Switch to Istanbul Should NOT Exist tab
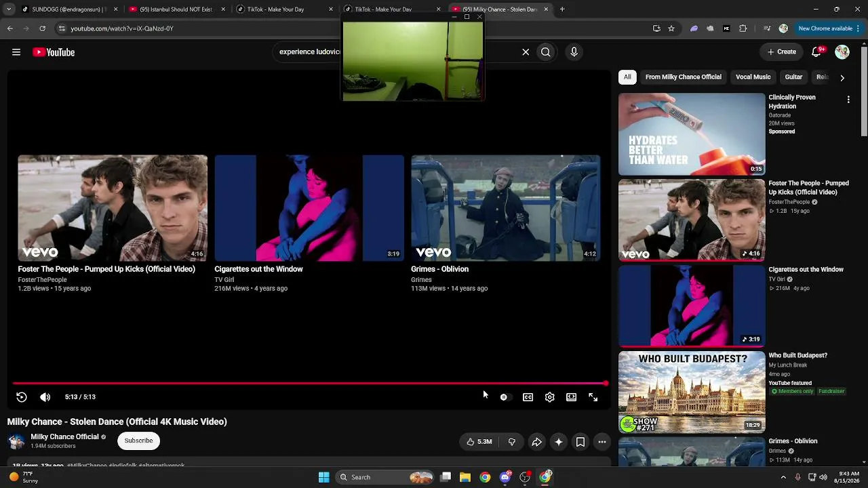This screenshot has height=488, width=868. (178, 9)
